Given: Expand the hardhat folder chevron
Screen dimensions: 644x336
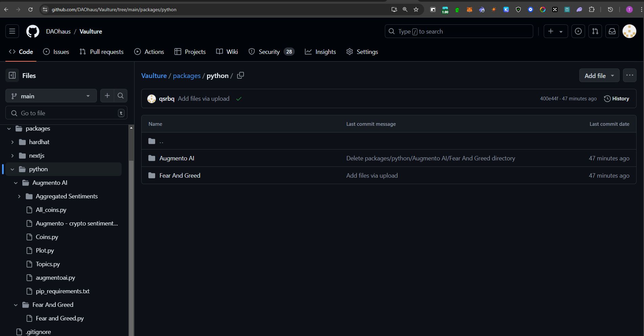Looking at the screenshot, I should pos(13,142).
